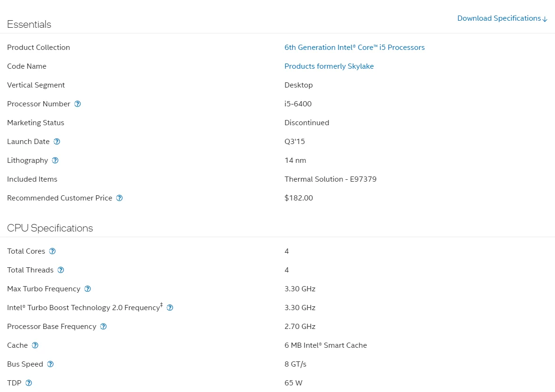Click the Essentials section heading
Screen dimensions: 555x392
pyautogui.click(x=29, y=24)
